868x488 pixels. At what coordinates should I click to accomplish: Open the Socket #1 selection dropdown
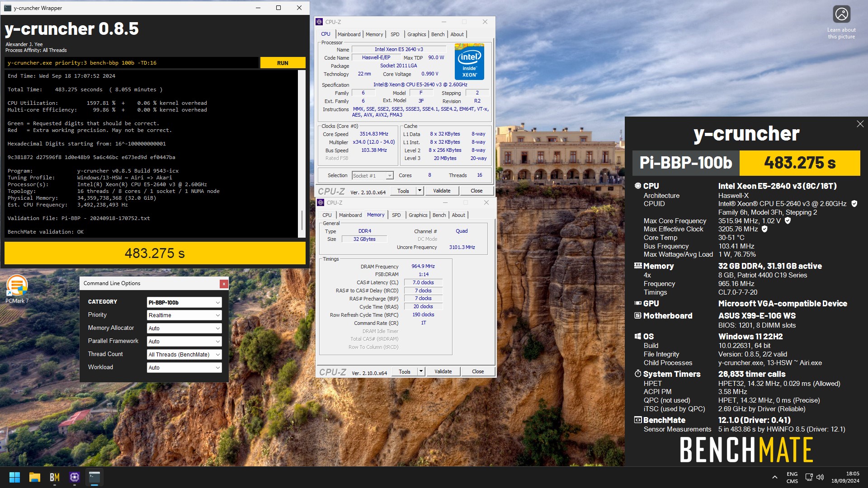click(x=373, y=176)
